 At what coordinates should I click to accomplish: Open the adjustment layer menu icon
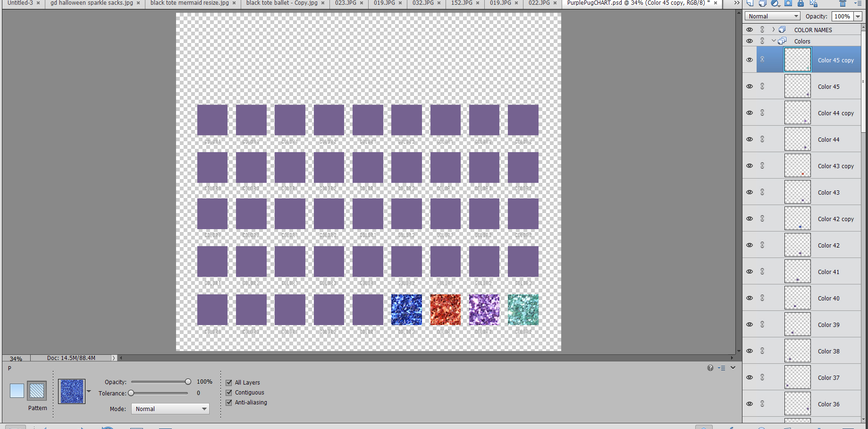pyautogui.click(x=775, y=3)
